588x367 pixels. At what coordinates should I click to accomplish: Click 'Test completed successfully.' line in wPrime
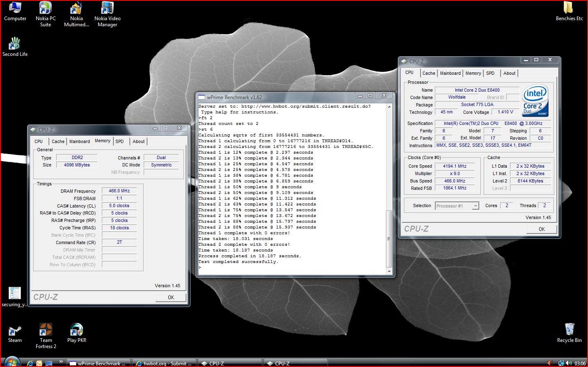pos(238,262)
